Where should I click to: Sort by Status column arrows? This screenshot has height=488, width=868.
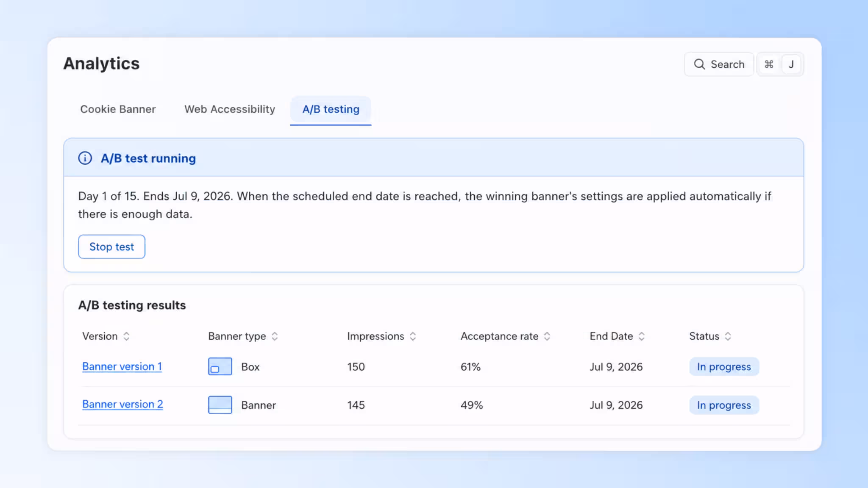(x=728, y=336)
